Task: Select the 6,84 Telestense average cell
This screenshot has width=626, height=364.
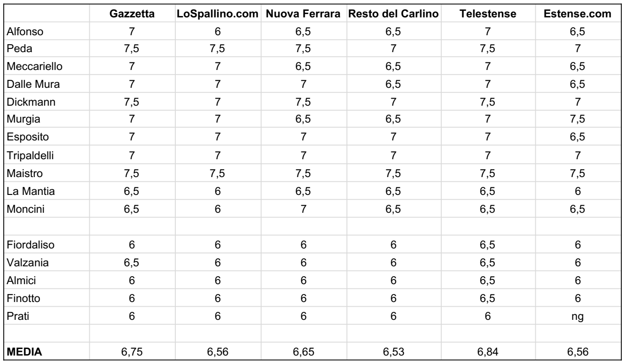Action: [x=487, y=352]
